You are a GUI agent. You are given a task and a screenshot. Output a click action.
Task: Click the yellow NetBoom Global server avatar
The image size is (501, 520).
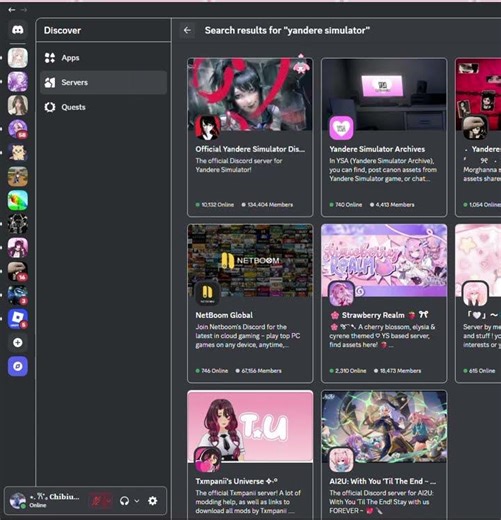(x=207, y=293)
